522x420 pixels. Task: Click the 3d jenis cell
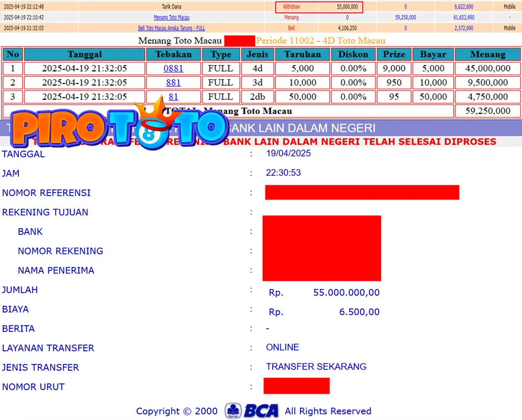coord(258,82)
